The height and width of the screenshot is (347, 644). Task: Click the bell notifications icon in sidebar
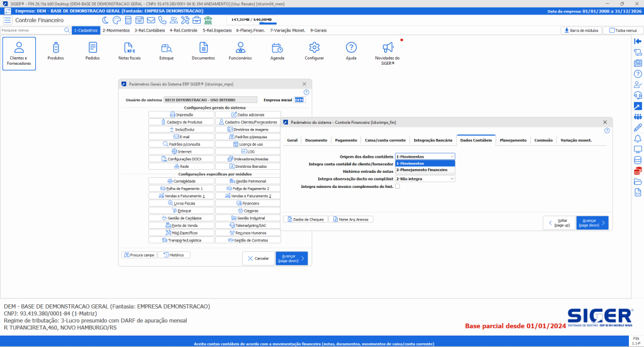tap(638, 138)
